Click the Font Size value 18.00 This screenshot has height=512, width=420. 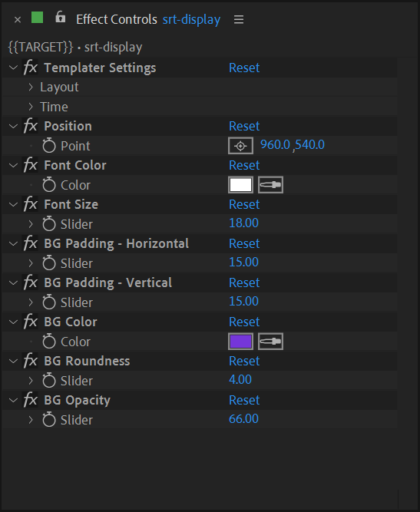click(243, 223)
